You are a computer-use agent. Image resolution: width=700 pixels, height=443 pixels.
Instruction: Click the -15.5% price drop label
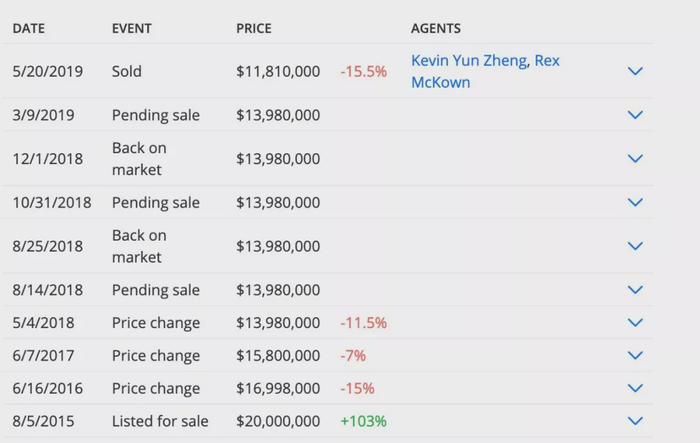pos(363,72)
